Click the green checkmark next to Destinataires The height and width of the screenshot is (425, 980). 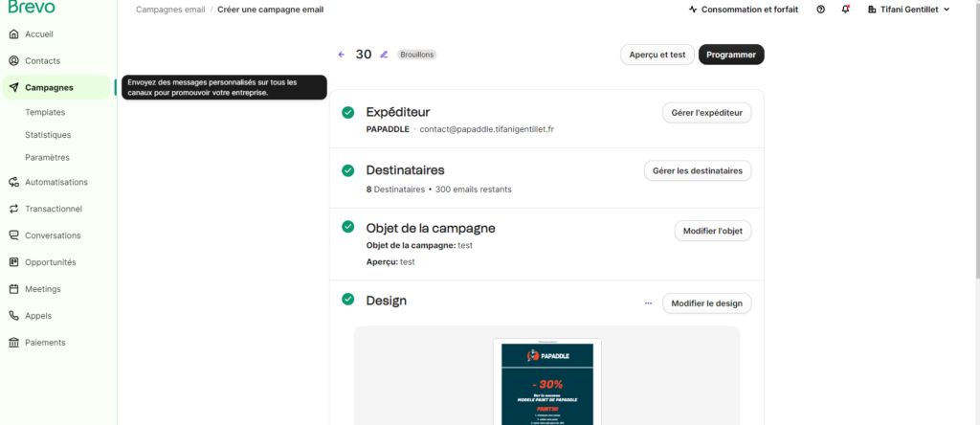[x=348, y=170]
